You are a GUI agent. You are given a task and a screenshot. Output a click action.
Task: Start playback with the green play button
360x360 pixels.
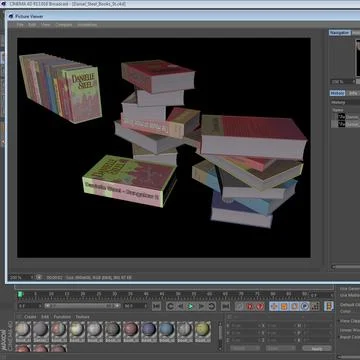click(x=190, y=306)
